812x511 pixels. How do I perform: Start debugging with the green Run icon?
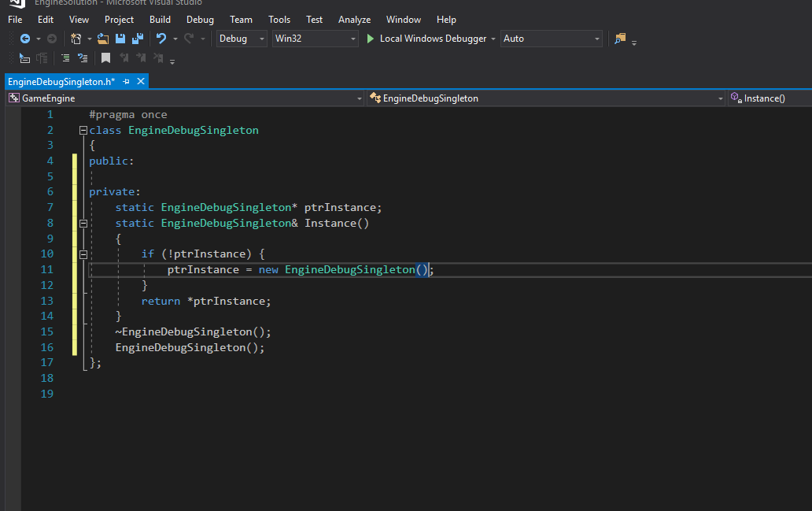pos(370,38)
